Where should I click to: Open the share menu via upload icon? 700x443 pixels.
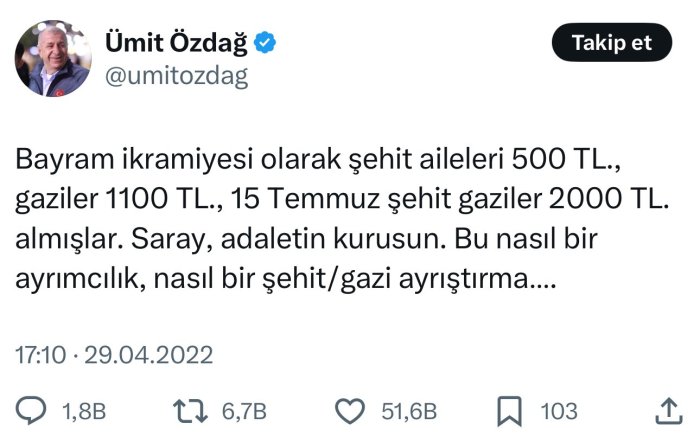click(x=668, y=410)
